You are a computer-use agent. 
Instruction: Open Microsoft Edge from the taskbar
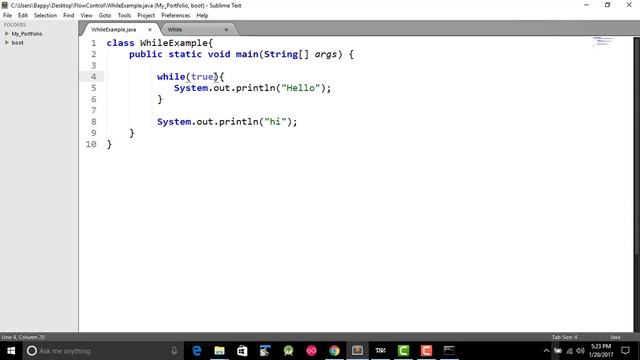197,351
